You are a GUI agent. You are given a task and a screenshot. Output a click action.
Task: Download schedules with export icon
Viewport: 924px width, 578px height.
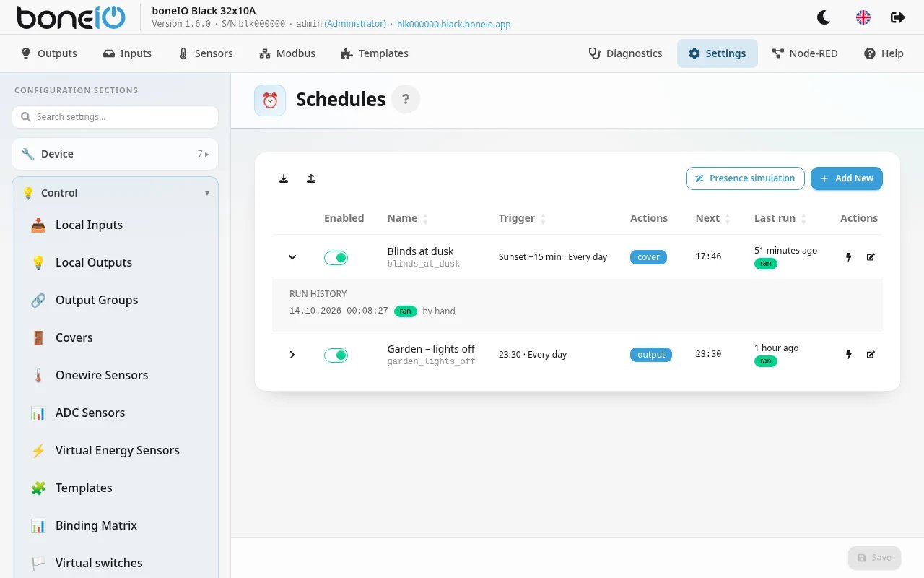click(284, 178)
